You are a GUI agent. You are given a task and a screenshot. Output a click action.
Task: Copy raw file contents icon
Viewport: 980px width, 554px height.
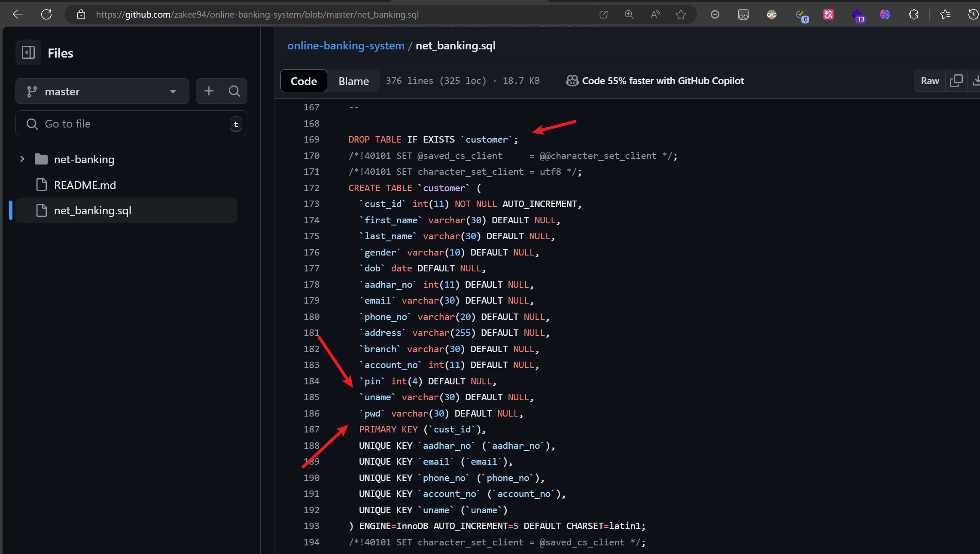[x=956, y=81]
